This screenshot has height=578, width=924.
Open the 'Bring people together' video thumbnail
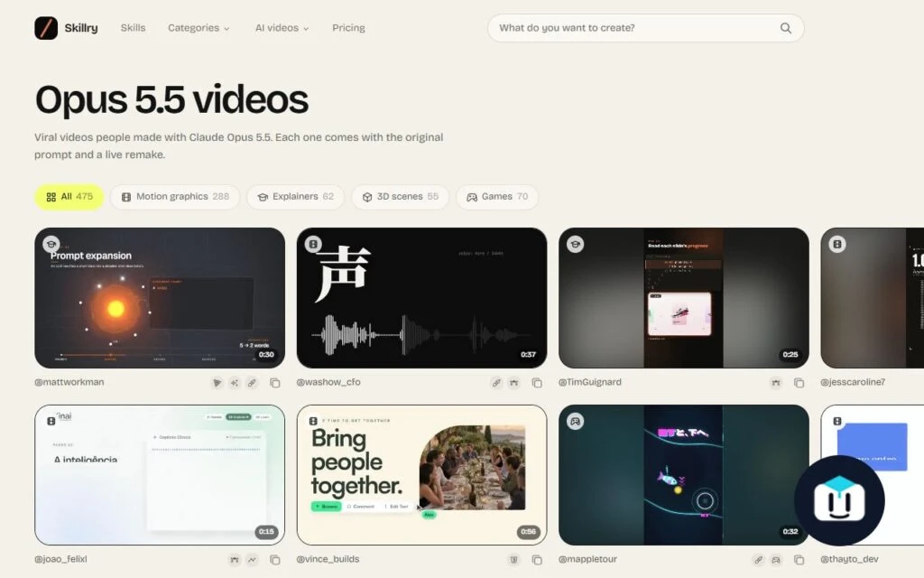point(422,475)
